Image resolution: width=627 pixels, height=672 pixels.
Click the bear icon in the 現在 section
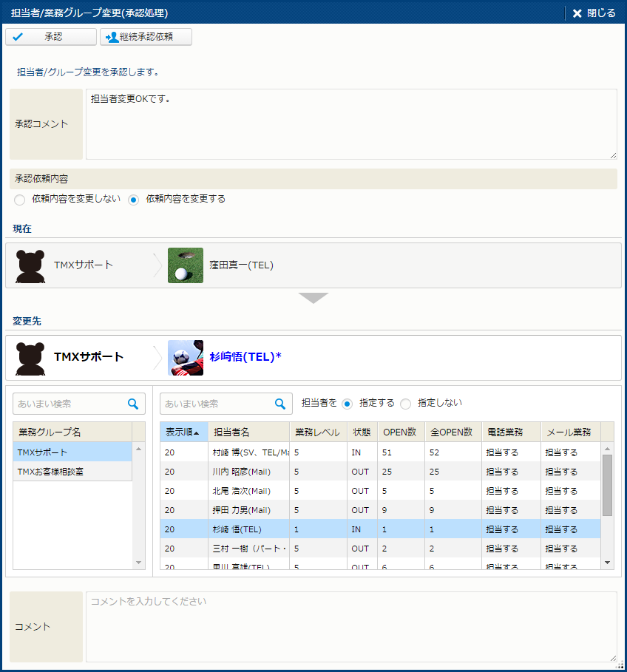[x=31, y=265]
